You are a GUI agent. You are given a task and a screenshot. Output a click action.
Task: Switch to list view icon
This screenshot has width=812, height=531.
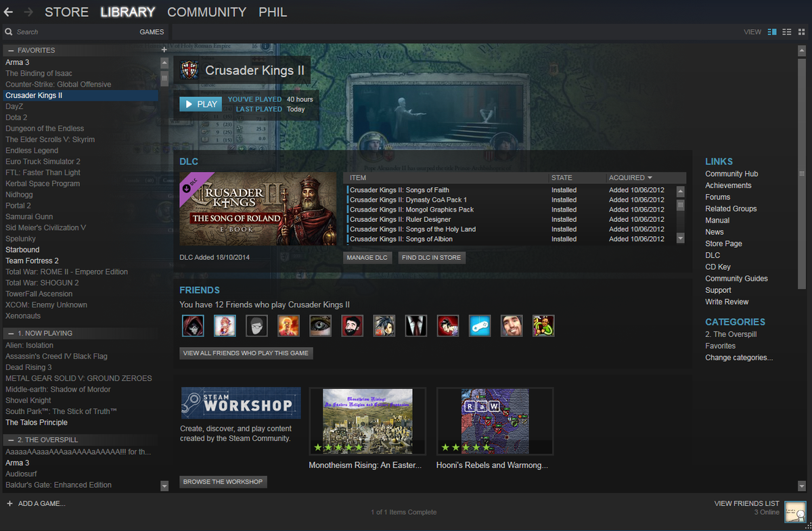(787, 32)
